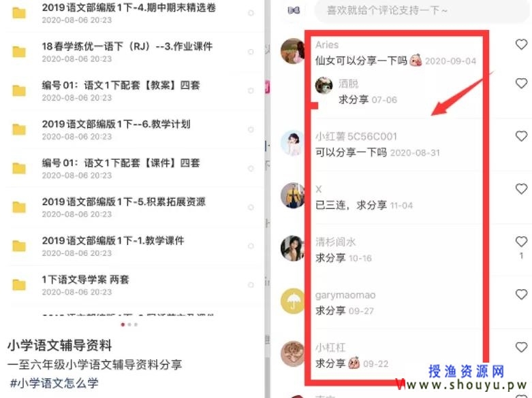This screenshot has height=398, width=532.
Task: Select the circle beside 编号01 语文1下配套【教案】四套
Action: click(251, 90)
